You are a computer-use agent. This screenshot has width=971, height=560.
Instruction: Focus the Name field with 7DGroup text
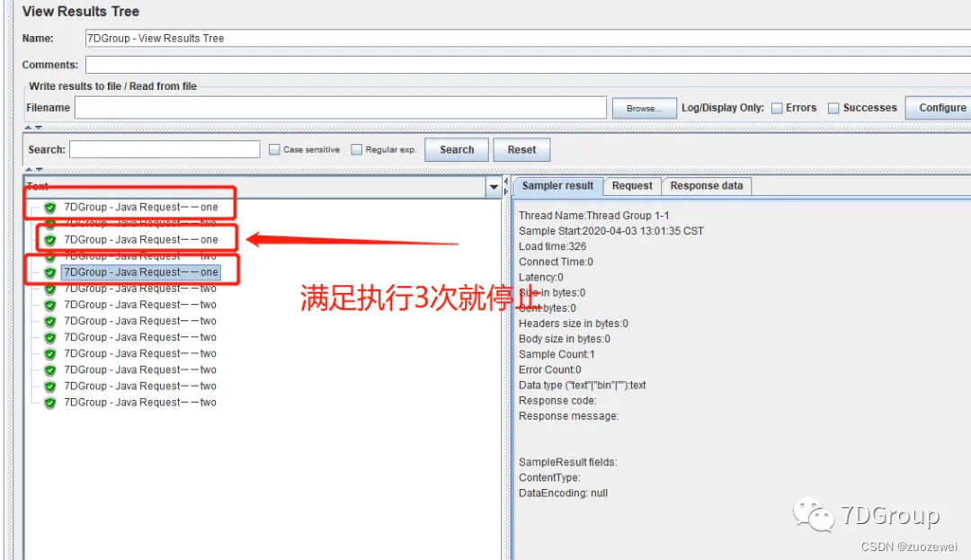[x=528, y=39]
